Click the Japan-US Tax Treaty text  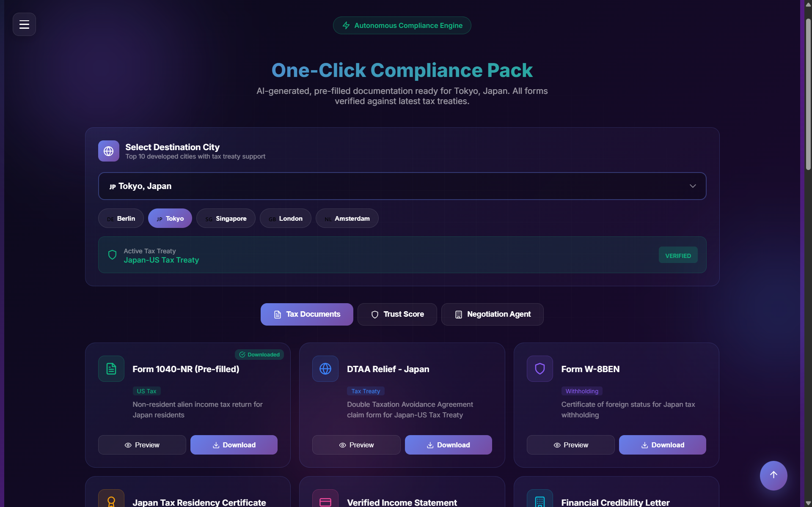tap(161, 260)
